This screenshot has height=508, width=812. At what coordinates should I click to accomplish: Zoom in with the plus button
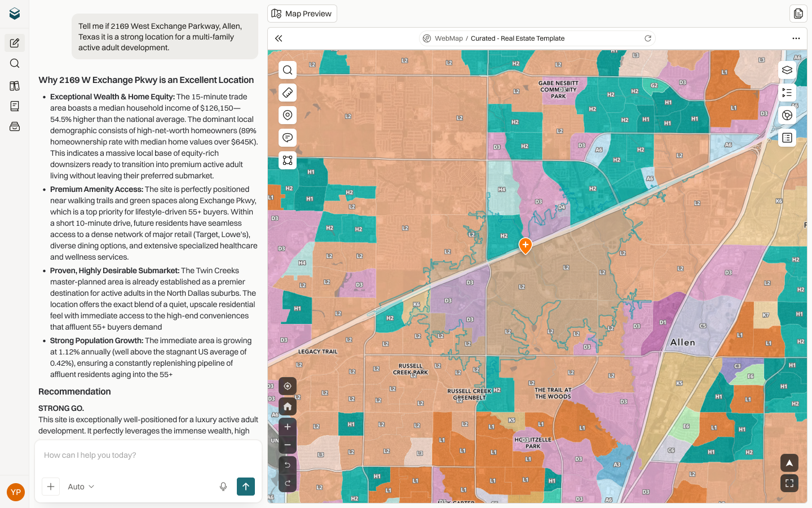click(288, 427)
